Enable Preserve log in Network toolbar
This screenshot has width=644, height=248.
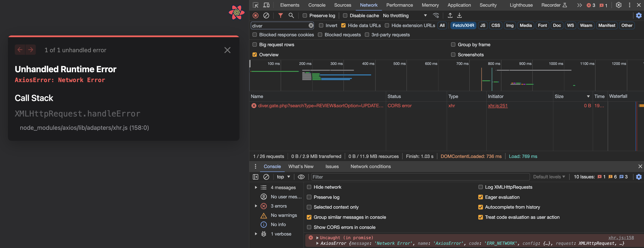coord(305,15)
